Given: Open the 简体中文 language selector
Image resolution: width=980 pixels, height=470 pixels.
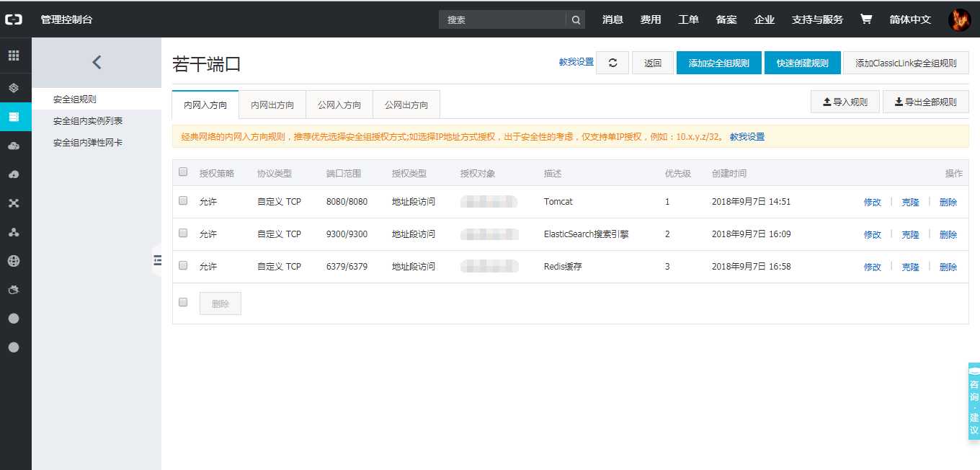Looking at the screenshot, I should point(910,19).
